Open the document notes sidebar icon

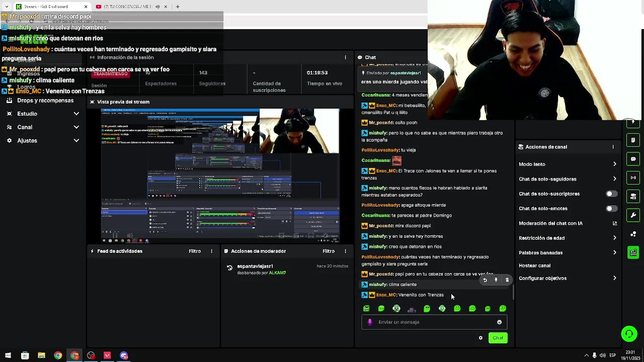pos(633,140)
